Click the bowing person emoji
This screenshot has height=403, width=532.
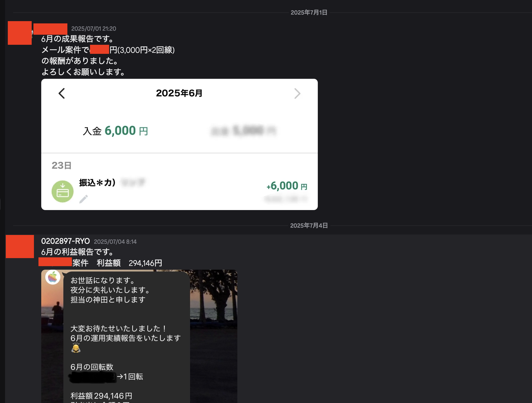tap(76, 348)
